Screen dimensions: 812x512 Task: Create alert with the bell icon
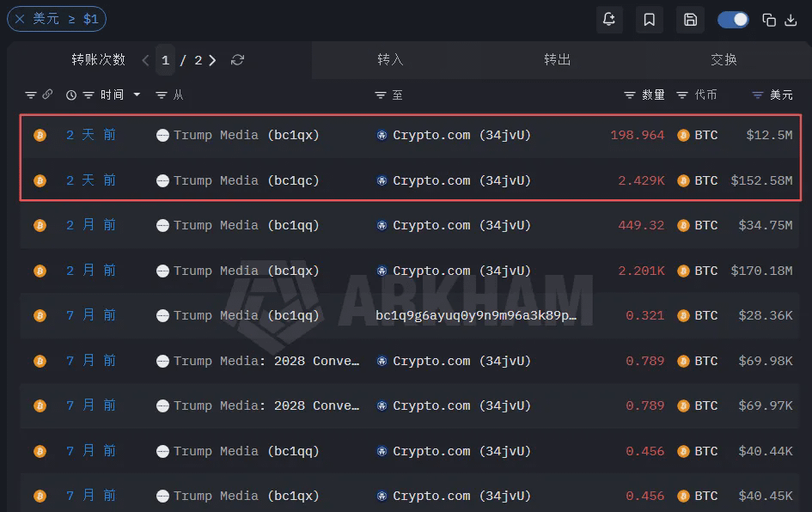tap(609, 20)
